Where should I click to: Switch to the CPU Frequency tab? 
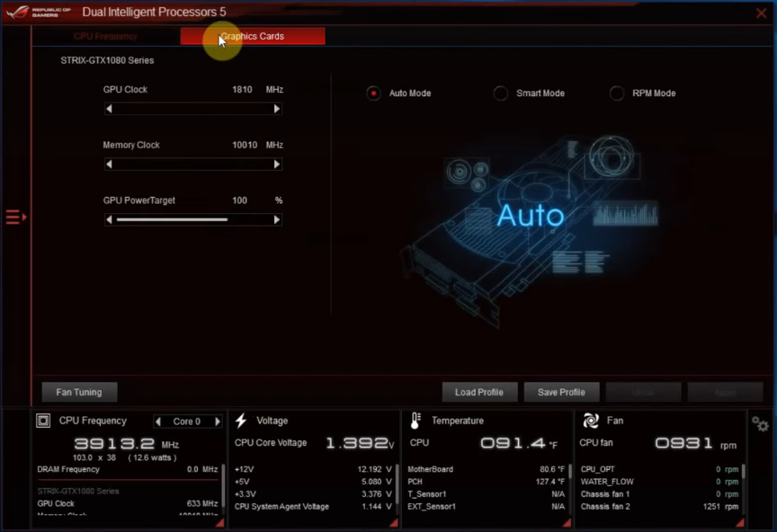pos(105,36)
